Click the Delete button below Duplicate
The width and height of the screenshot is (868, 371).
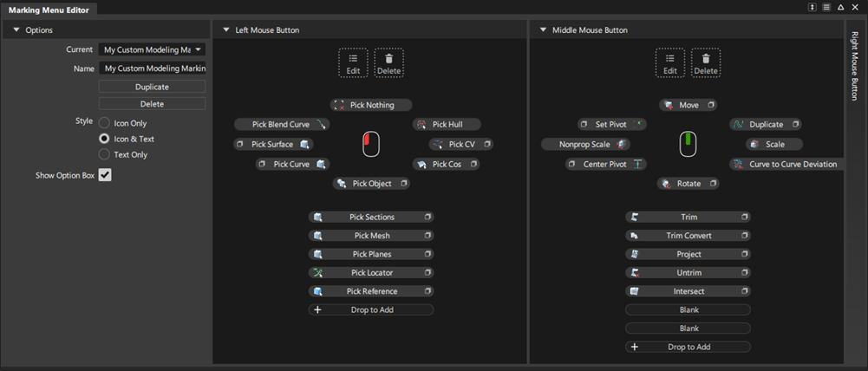[152, 103]
